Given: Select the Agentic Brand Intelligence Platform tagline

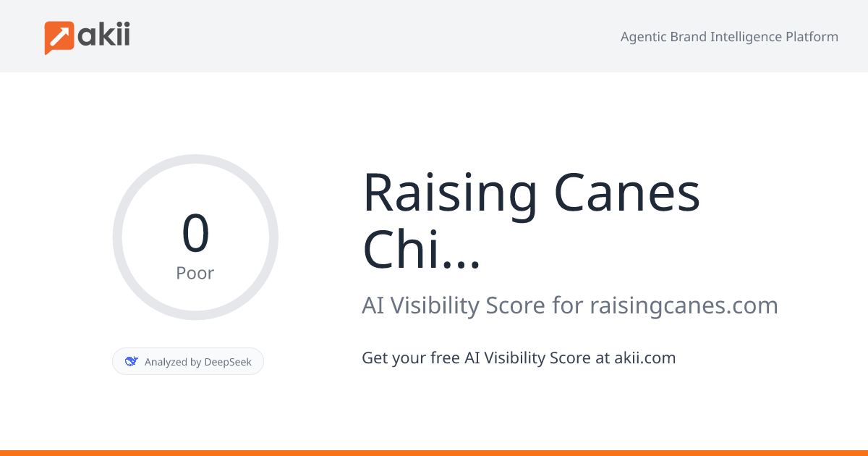Looking at the screenshot, I should coord(729,37).
